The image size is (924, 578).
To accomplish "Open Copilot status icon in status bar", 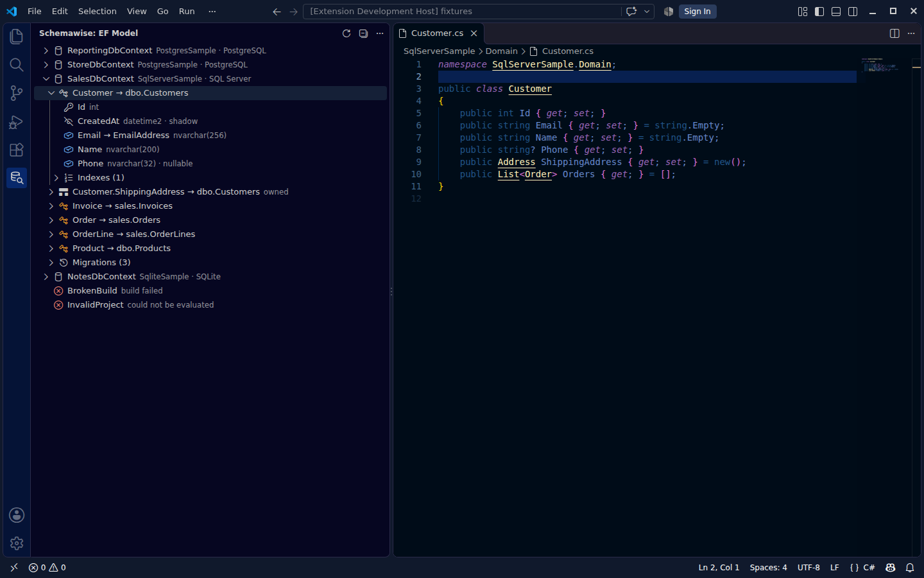I will tap(890, 568).
